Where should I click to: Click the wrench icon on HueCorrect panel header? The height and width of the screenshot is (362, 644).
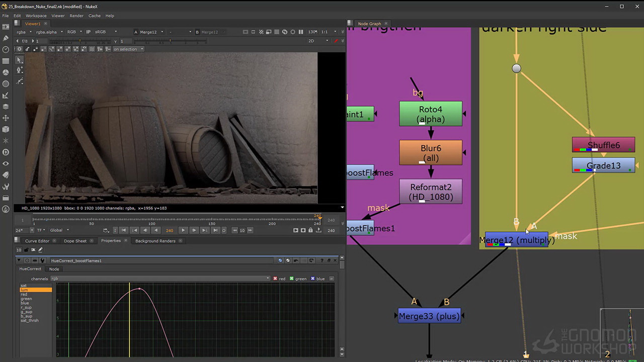(42, 260)
